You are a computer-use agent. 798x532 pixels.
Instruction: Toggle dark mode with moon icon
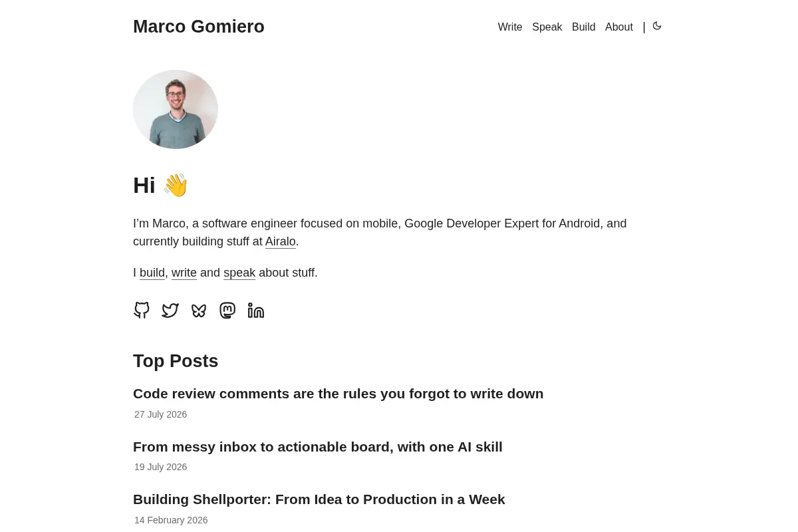[657, 26]
